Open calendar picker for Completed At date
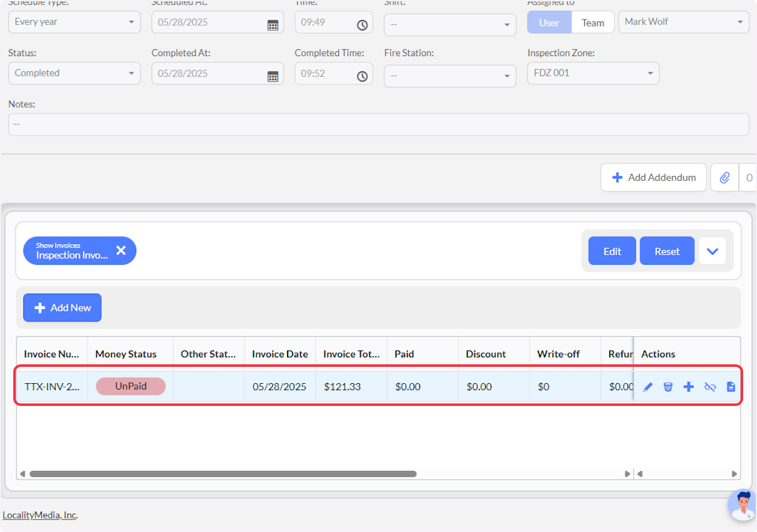The height and width of the screenshot is (532, 757). [273, 76]
